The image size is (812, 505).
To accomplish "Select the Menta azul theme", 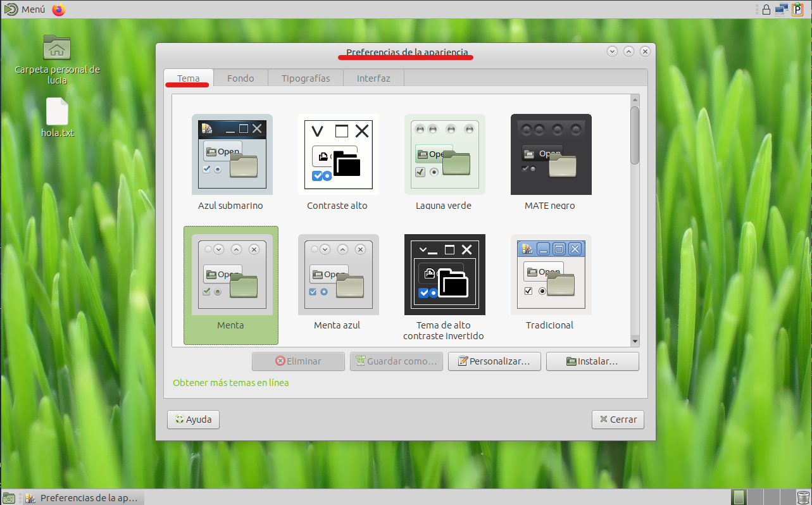I will (338, 275).
